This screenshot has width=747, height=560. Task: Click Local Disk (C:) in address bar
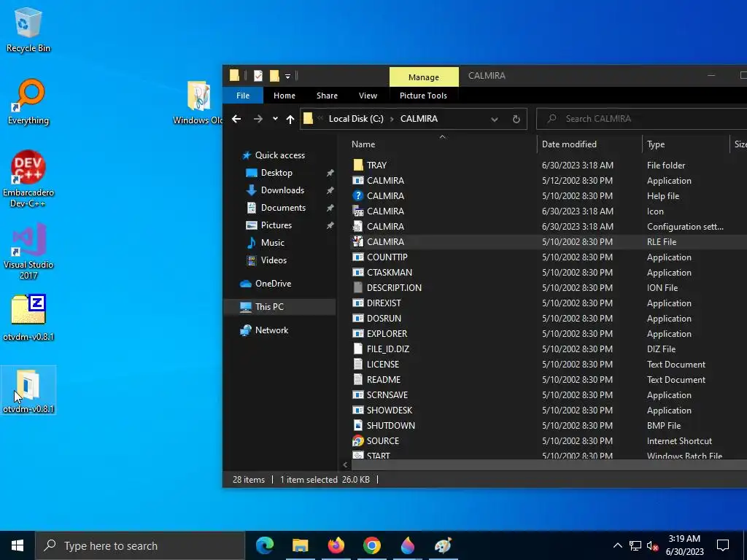pyautogui.click(x=356, y=119)
